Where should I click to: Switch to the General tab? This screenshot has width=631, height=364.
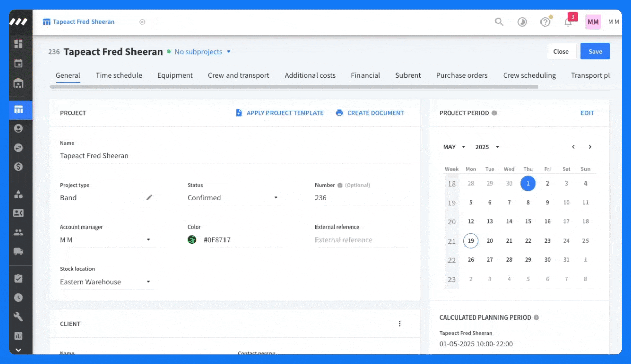pos(68,75)
